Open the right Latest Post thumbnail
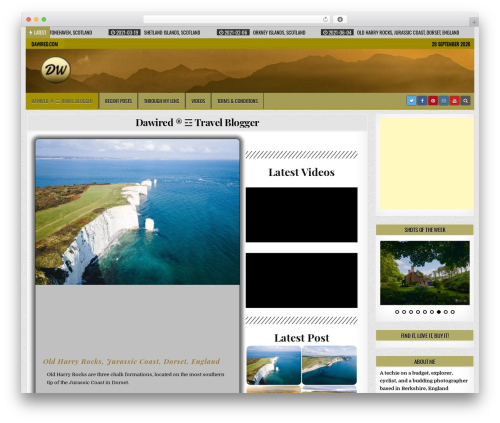Image resolution: width=500 pixels, height=423 pixels. (329, 365)
